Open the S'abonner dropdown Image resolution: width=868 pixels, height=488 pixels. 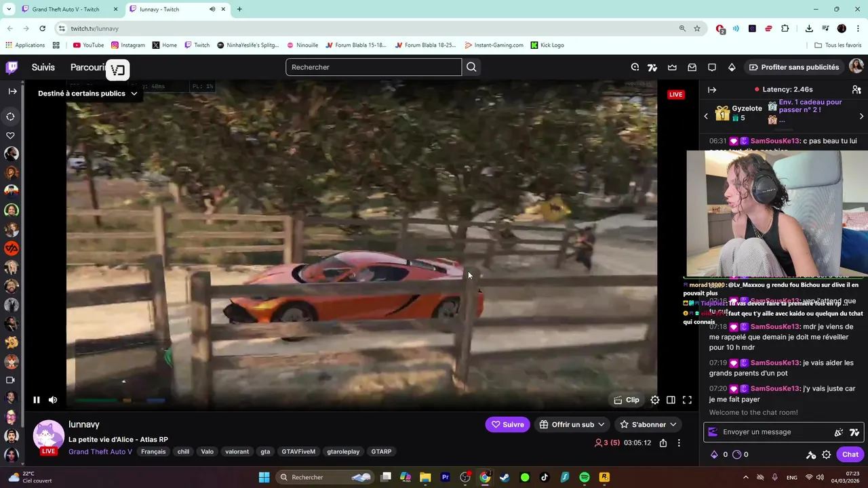point(648,425)
